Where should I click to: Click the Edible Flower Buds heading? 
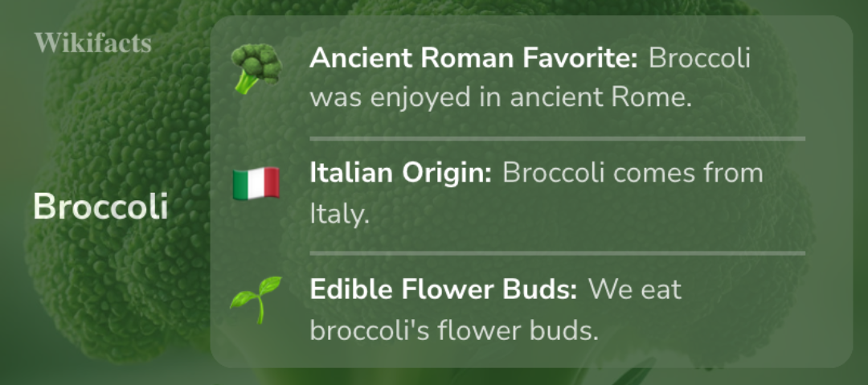(444, 289)
